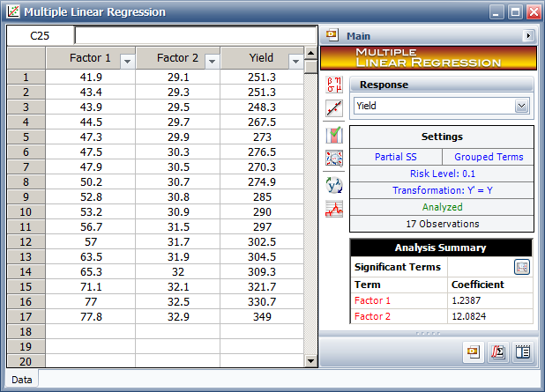Viewport: 545px width, 392px height.
Task: Click the Factor 1 cell 77.8
Action: [91, 316]
